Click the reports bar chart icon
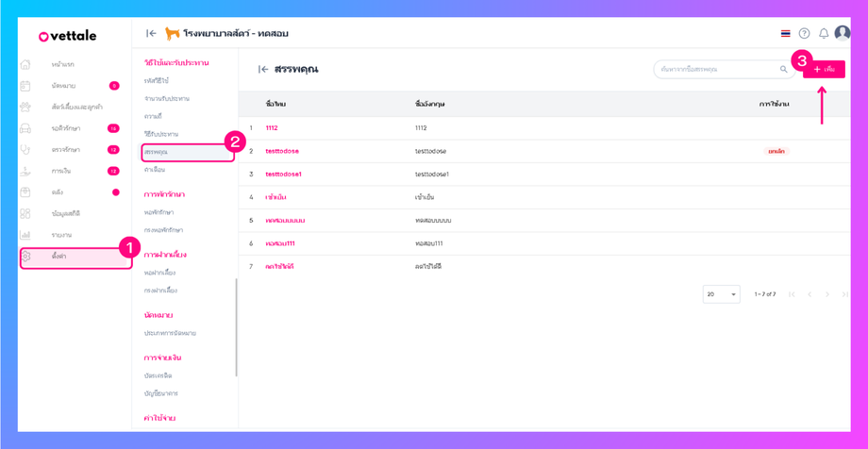868x449 pixels. (x=25, y=235)
